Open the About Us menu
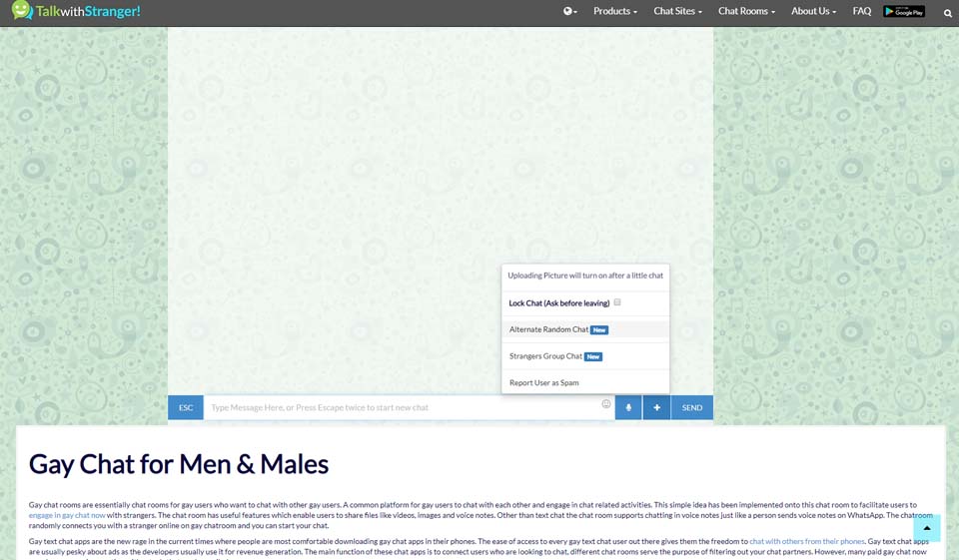This screenshot has height=560, width=959. pos(813,12)
